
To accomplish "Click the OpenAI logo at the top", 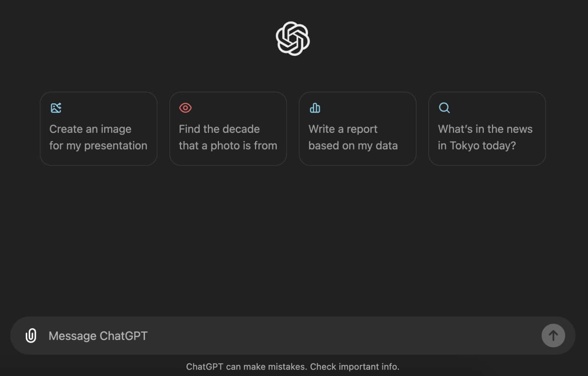I will coord(292,39).
